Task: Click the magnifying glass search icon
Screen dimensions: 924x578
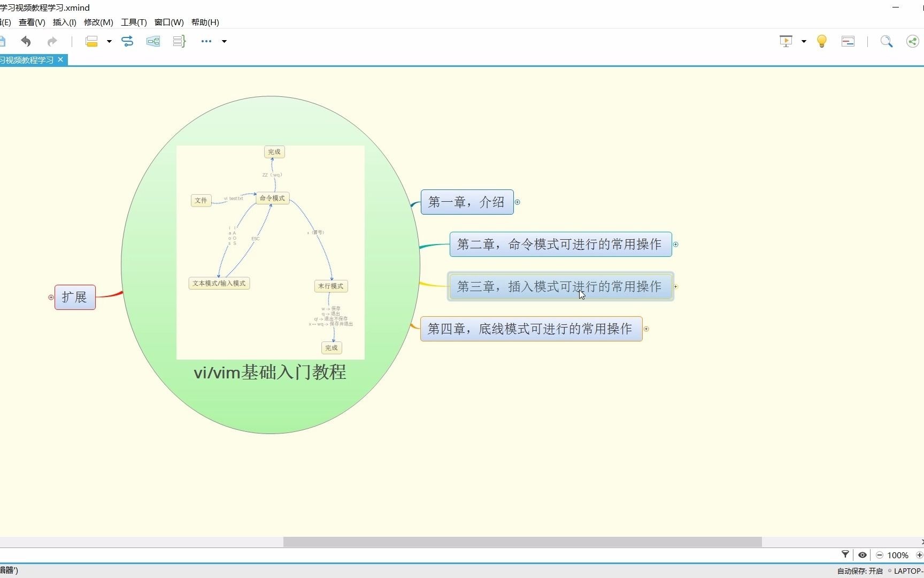Action: coord(886,41)
